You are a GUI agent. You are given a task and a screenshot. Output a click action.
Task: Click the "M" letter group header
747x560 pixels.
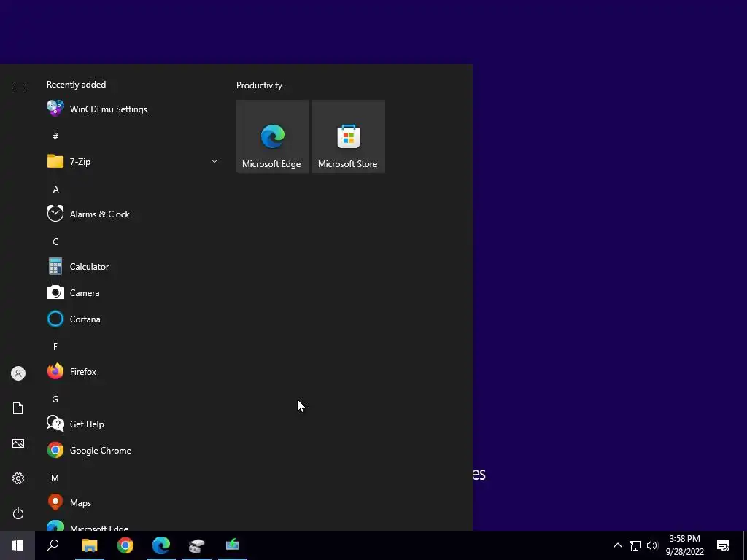point(55,478)
